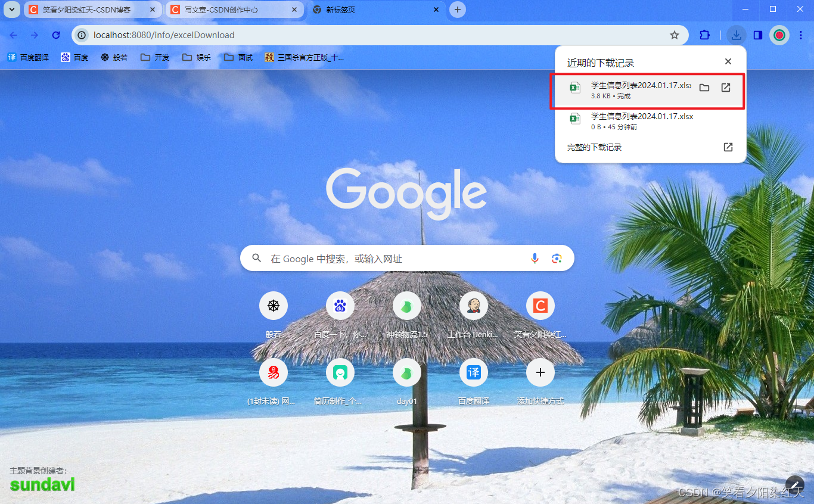Bookmark this page with the star icon

[x=675, y=35]
